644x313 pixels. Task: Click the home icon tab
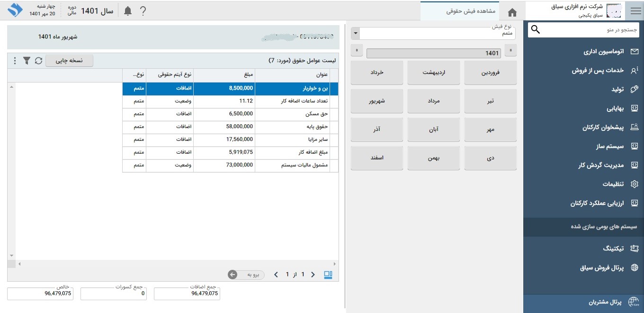pyautogui.click(x=512, y=12)
